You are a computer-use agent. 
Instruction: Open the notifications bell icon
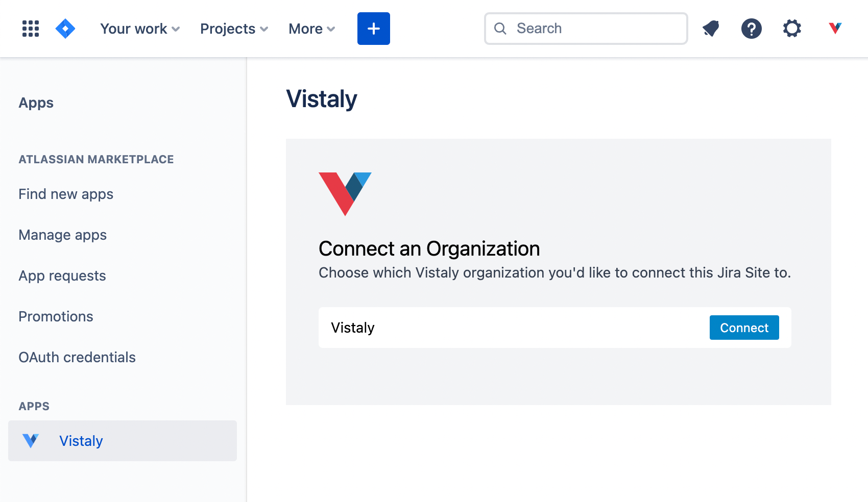click(x=711, y=29)
